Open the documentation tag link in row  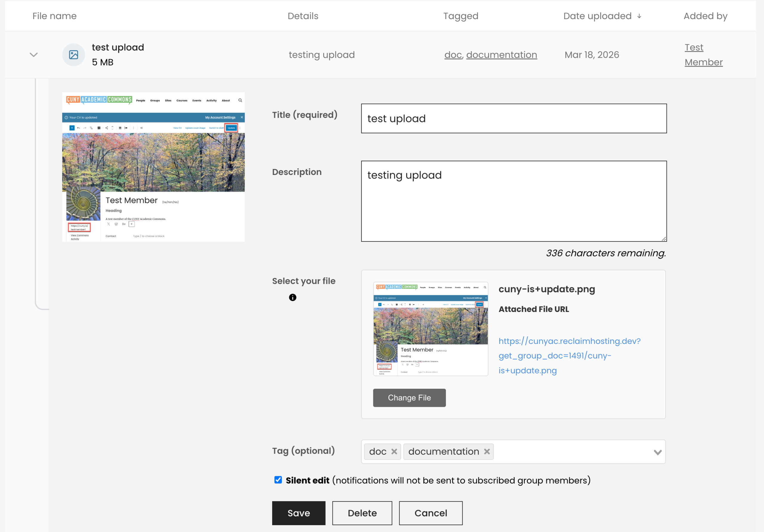click(x=501, y=55)
